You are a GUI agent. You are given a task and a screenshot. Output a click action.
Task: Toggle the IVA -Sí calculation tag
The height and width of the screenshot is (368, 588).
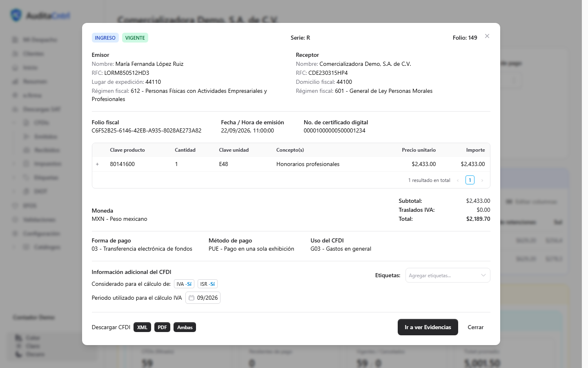pos(184,284)
